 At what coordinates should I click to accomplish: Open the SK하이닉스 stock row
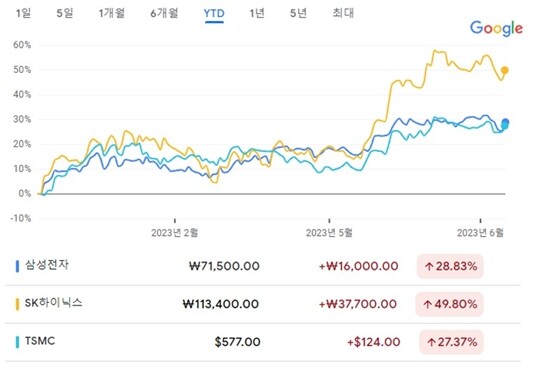[x=262, y=304]
